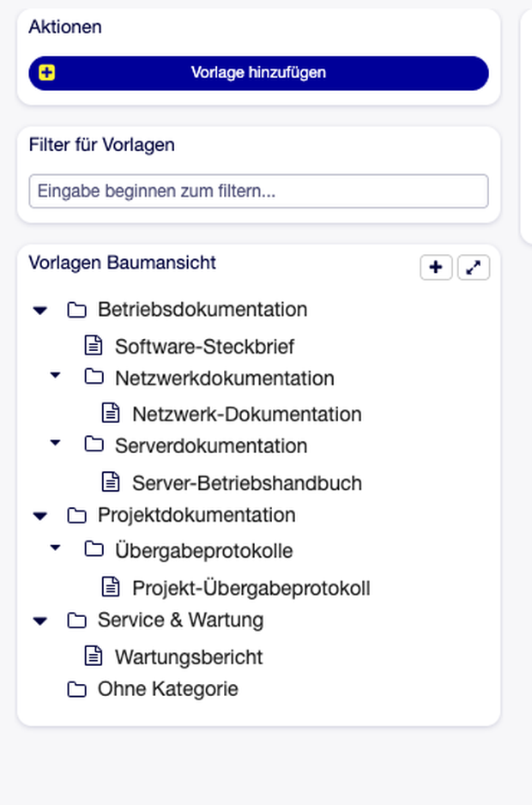532x805 pixels.
Task: Collapse the Netzwerkdokumentation subfolder arrow
Action: 56,375
